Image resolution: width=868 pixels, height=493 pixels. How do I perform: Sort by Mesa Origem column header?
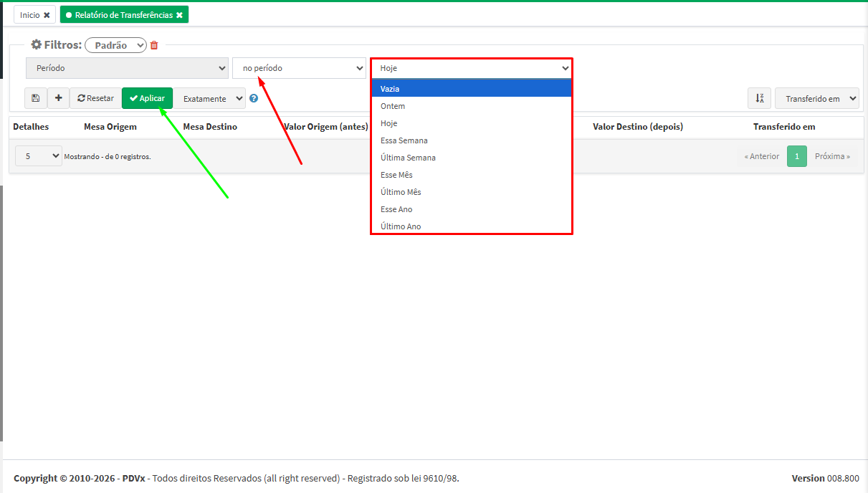110,127
